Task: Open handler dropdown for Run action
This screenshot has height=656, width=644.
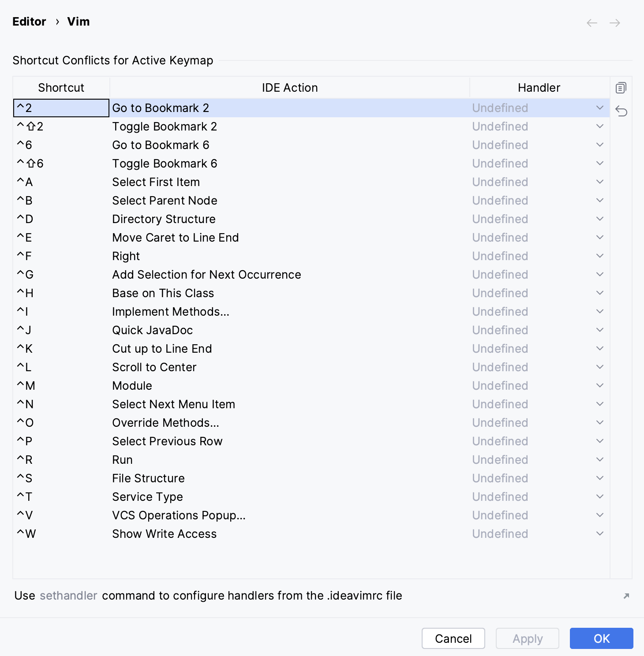Action: (x=599, y=459)
